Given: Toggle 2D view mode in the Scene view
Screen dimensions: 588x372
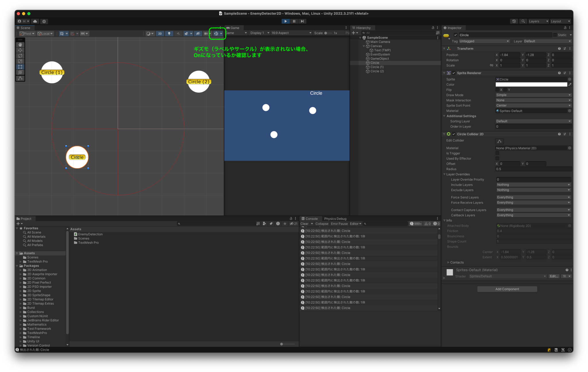Looking at the screenshot, I should (x=160, y=34).
